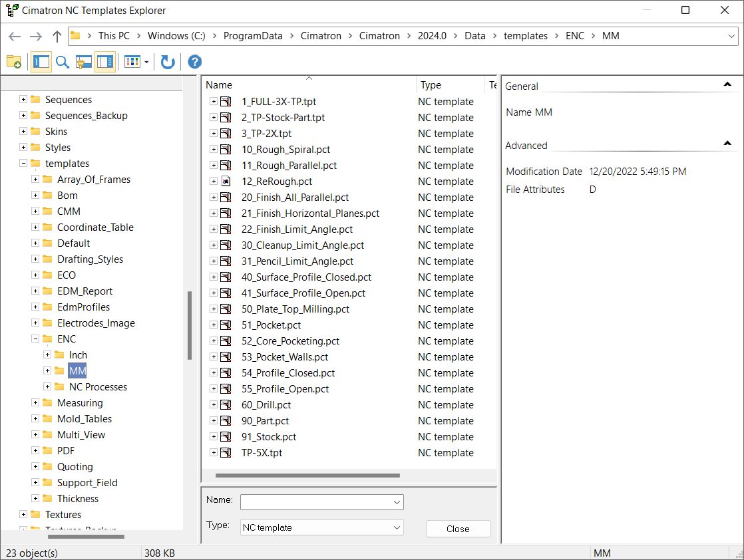744x560 pixels.
Task: Click the Quoting folder icon
Action: (47, 466)
